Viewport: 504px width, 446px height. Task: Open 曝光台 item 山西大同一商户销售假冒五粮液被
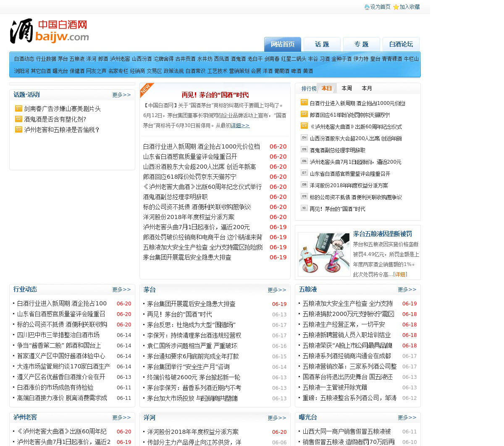[347, 431]
